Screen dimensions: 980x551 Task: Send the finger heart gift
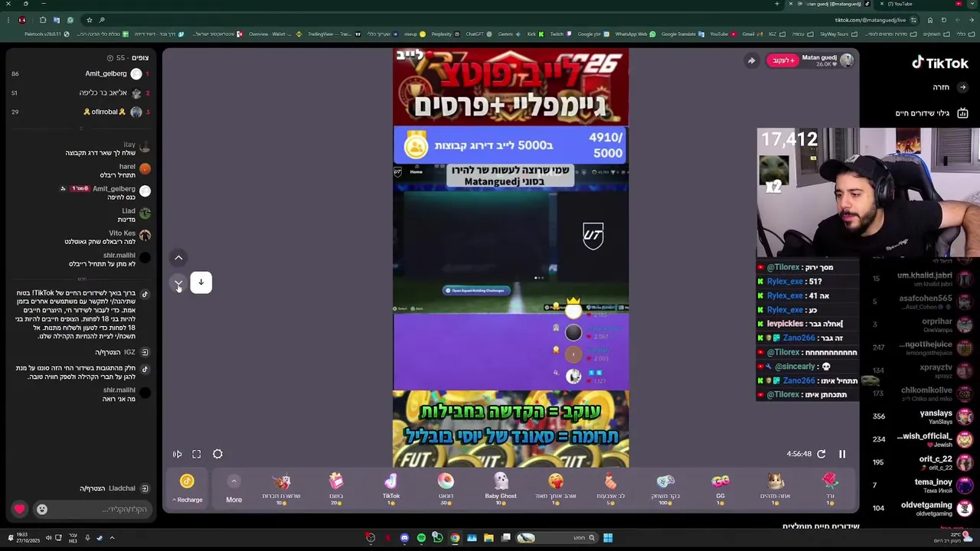click(x=610, y=487)
